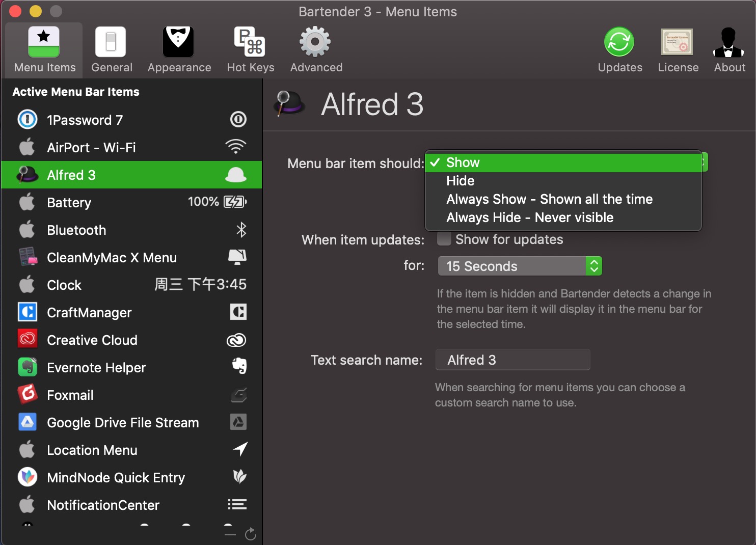Image resolution: width=756 pixels, height=545 pixels.
Task: Open the License certificate pane
Action: coord(678,50)
